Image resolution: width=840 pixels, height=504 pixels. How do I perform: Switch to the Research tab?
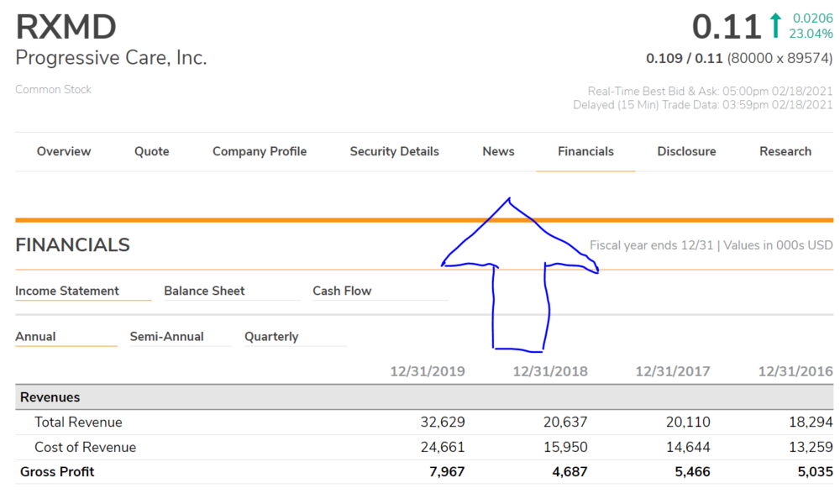[x=785, y=152]
